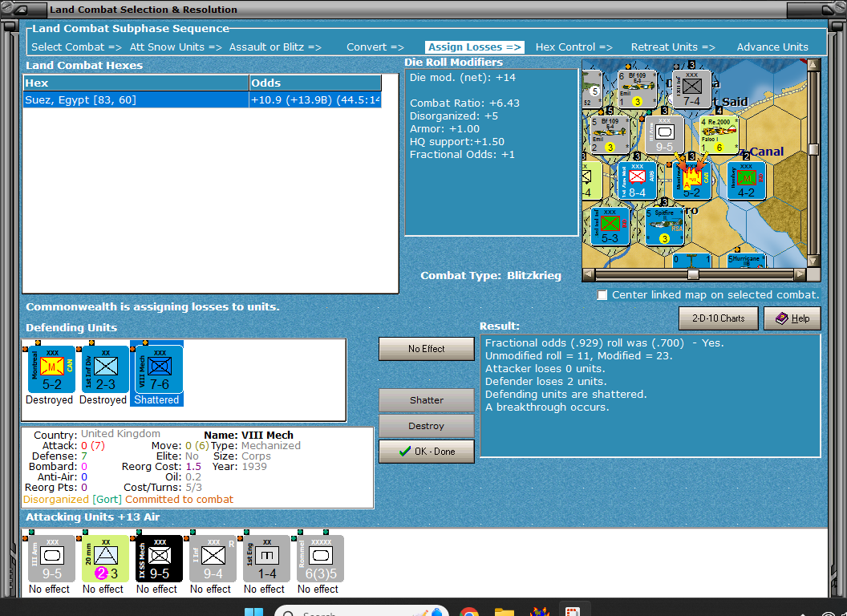Viewport: 847px width, 616px height.
Task: Click the 'Die mod. (net): +14' line
Action: 462,77
